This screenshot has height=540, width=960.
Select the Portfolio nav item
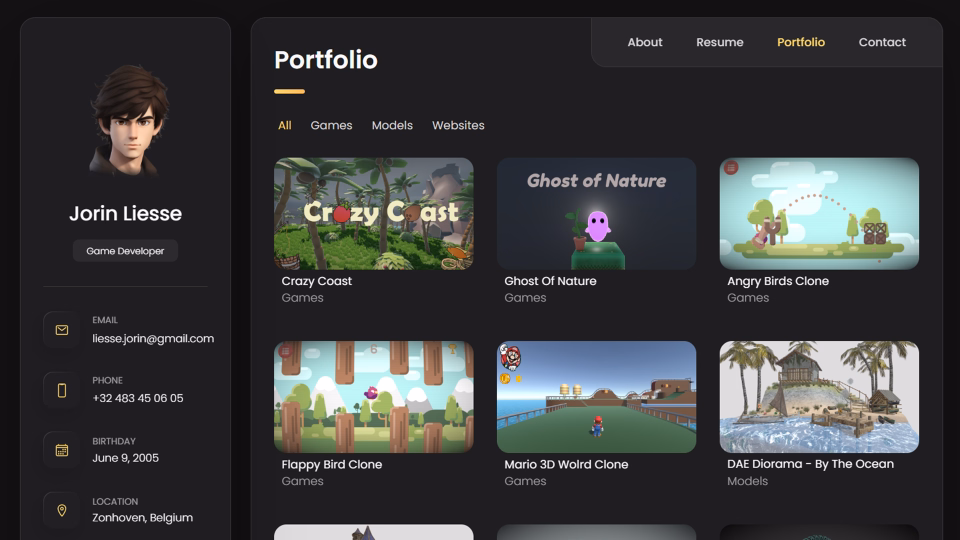coord(801,42)
